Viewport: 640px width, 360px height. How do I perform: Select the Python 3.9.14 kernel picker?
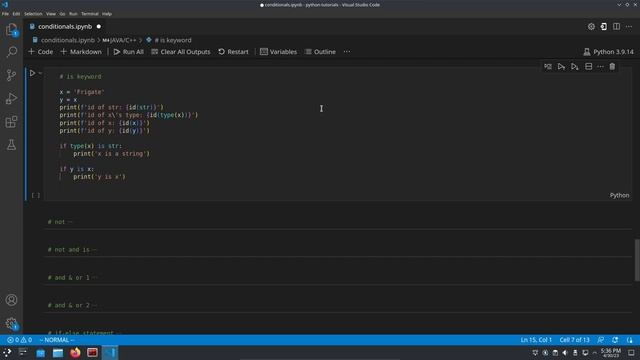(609, 52)
